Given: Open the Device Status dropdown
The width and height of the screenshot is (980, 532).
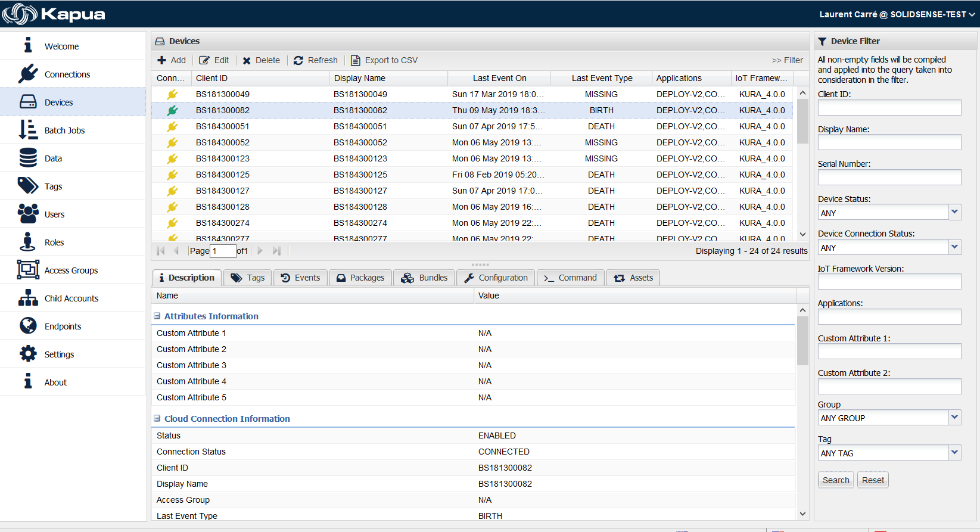Looking at the screenshot, I should (x=955, y=212).
